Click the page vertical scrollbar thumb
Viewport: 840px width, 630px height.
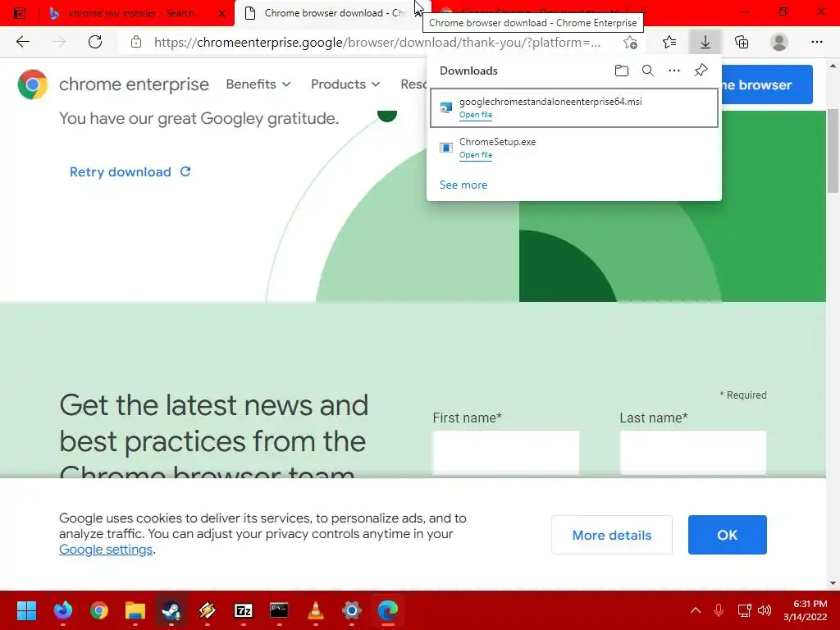point(833,151)
